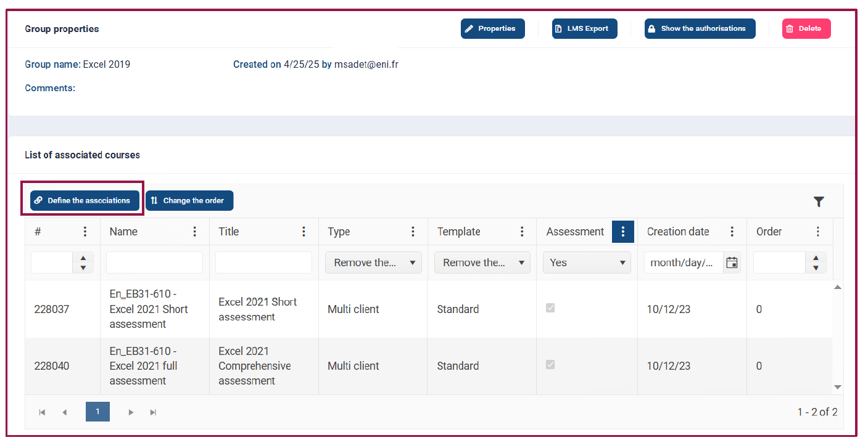
Task: Click the Creation date filter field
Action: pyautogui.click(x=684, y=263)
